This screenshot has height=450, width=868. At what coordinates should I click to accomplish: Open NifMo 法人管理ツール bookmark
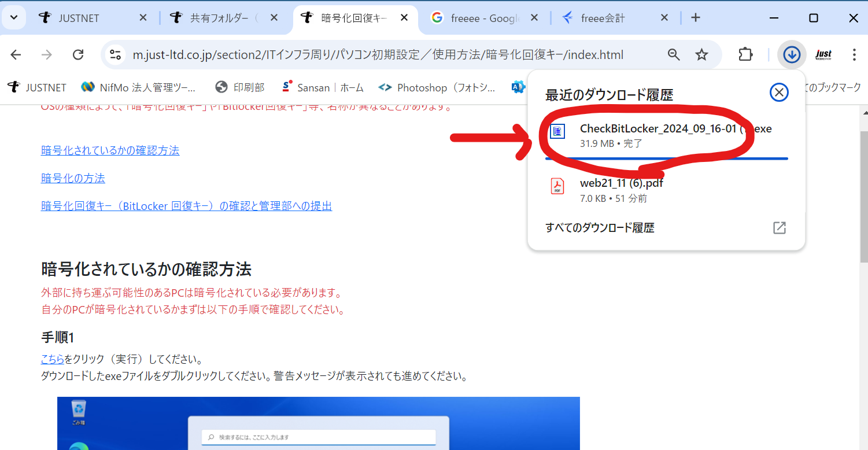click(x=139, y=87)
